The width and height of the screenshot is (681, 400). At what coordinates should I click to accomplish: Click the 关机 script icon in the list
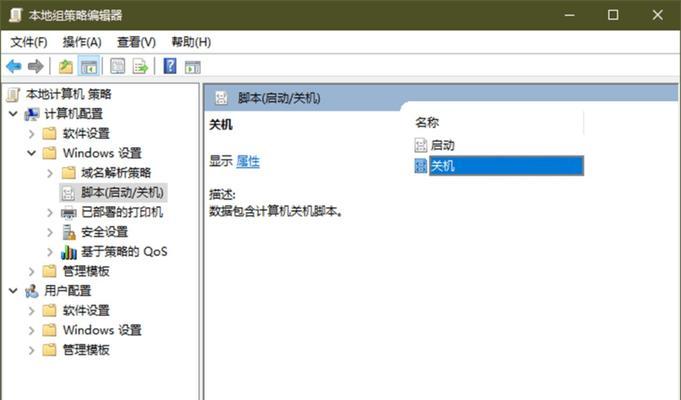click(x=420, y=165)
